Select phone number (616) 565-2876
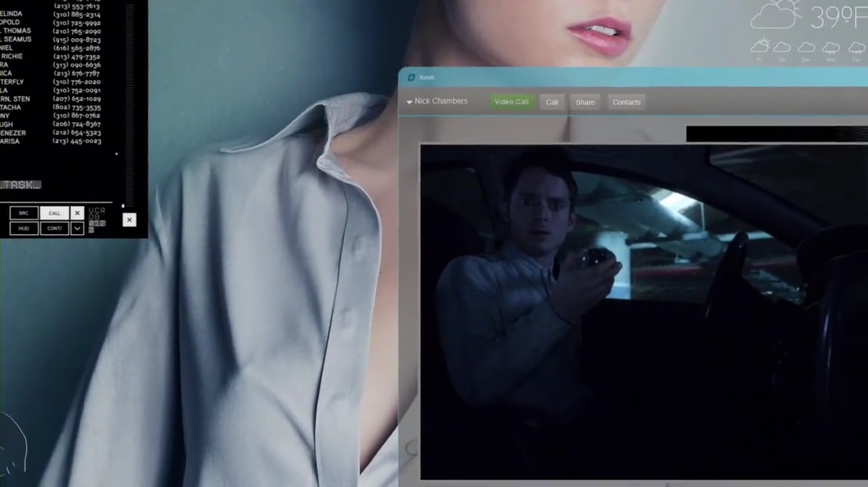The height and width of the screenshot is (487, 868). click(77, 48)
